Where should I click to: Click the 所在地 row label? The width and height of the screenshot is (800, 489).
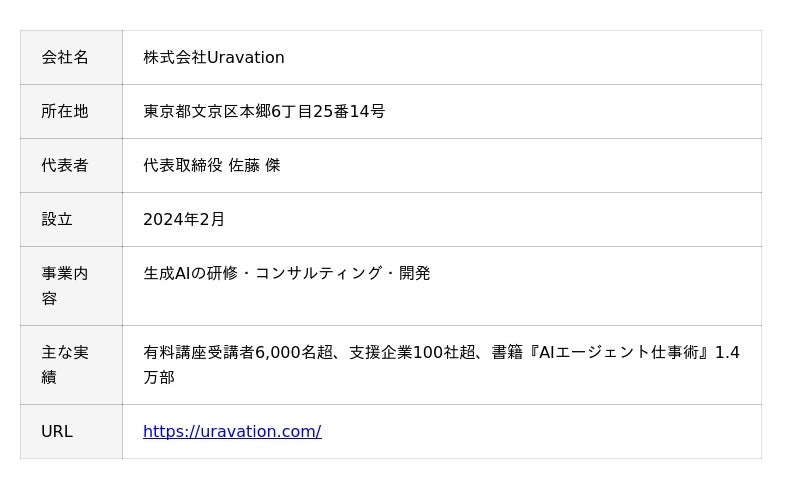[65, 112]
